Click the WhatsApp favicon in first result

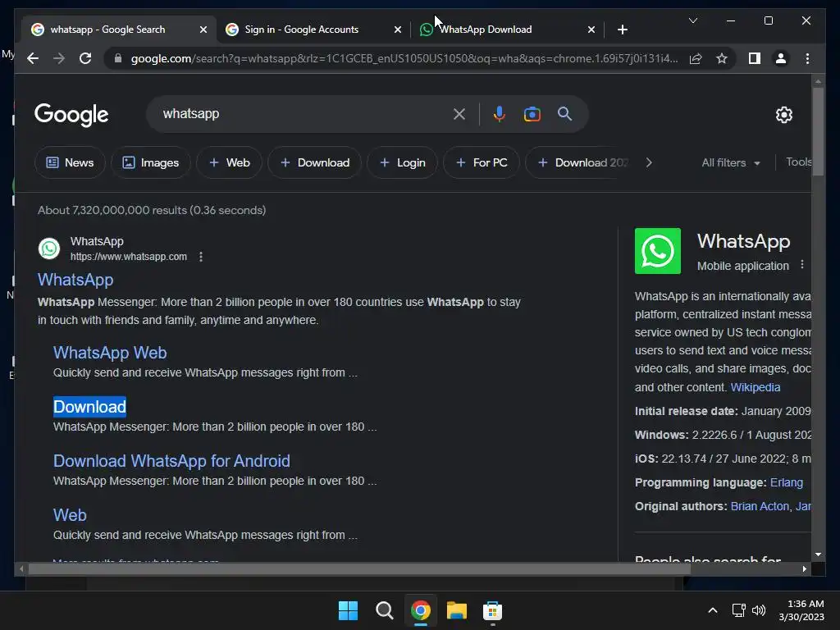49,249
